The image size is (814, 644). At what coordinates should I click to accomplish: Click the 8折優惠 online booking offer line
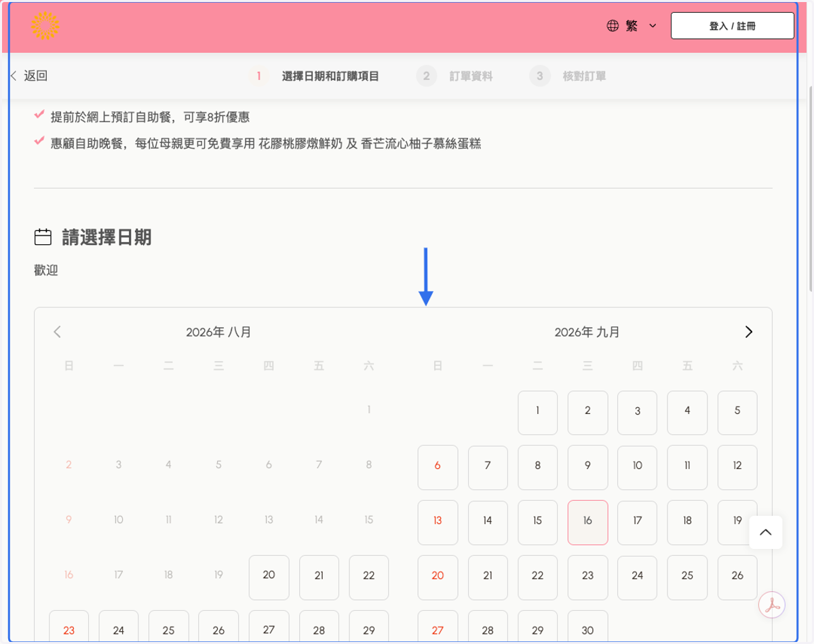pos(150,117)
